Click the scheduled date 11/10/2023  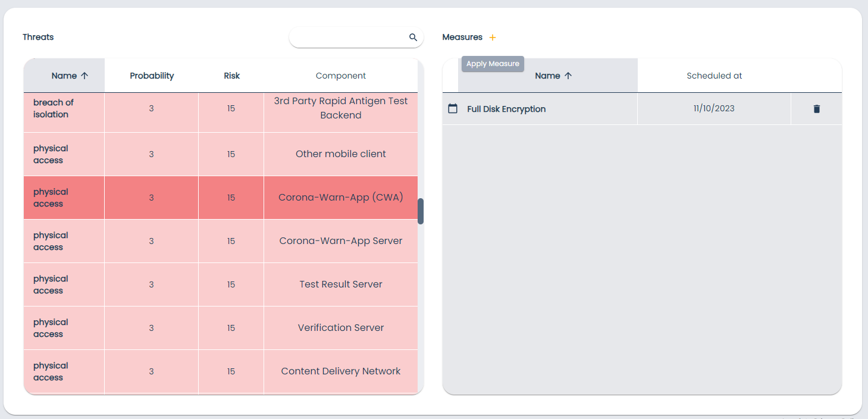(x=714, y=108)
